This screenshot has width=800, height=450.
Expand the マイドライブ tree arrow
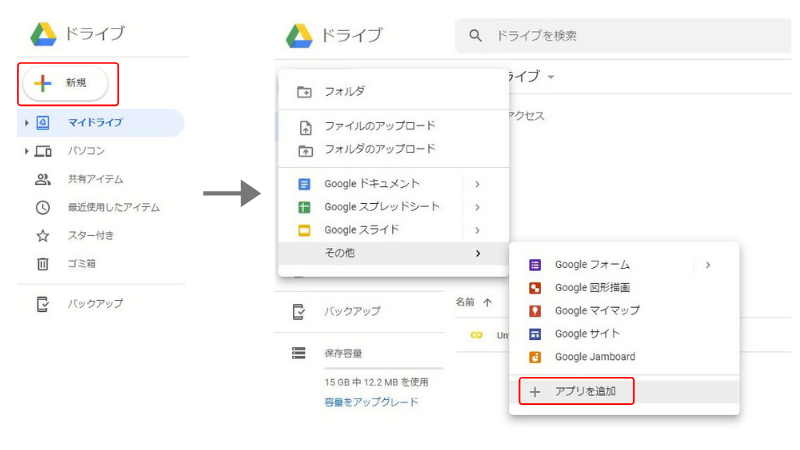coord(27,123)
